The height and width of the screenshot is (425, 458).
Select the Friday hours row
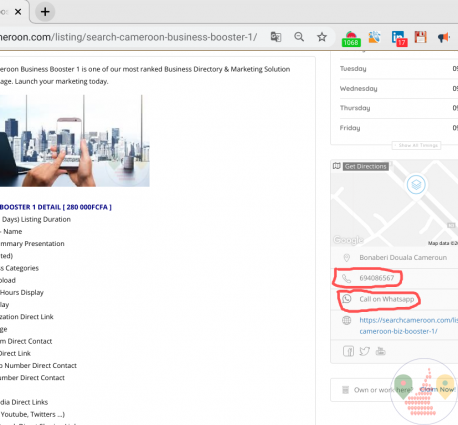click(x=399, y=128)
